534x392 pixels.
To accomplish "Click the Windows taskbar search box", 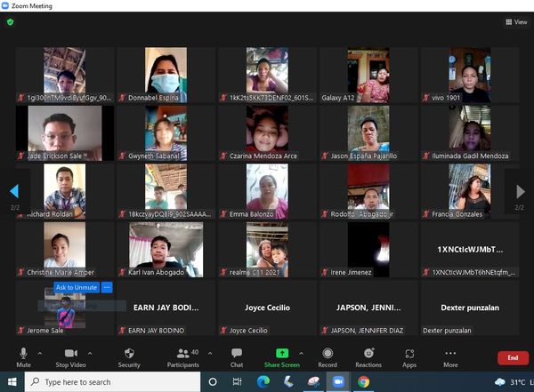I will point(107,382).
